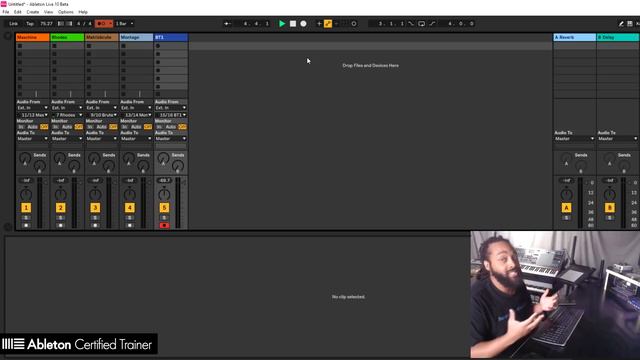This screenshot has height=360, width=640.
Task: Select the brown Matrixbrute track header
Action: (x=102, y=37)
